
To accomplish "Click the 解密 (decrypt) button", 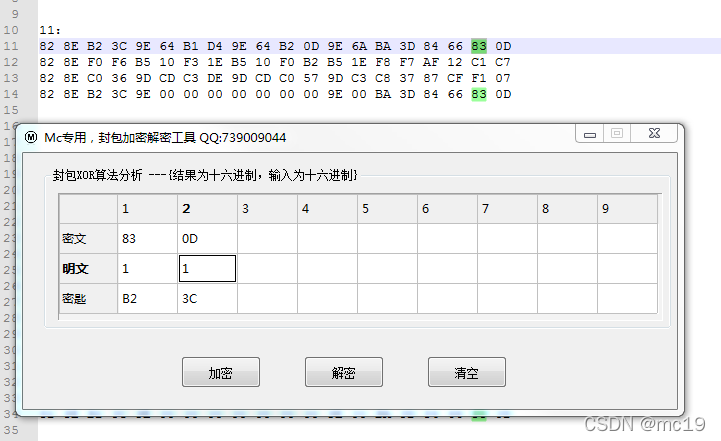I will click(343, 372).
